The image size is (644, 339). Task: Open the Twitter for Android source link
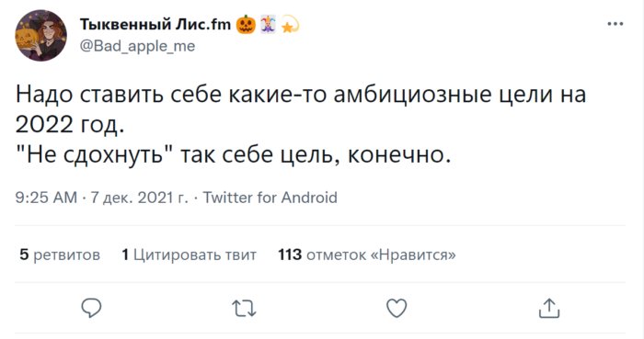(x=270, y=198)
